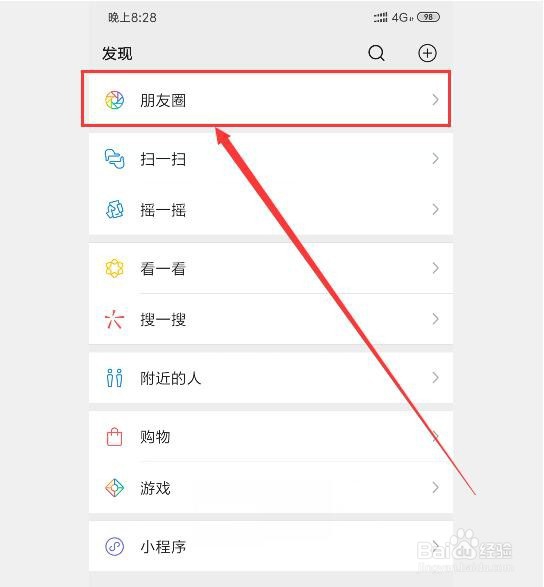
Task: Tap the Top Stories (看一看) yellow icon
Action: pyautogui.click(x=114, y=268)
